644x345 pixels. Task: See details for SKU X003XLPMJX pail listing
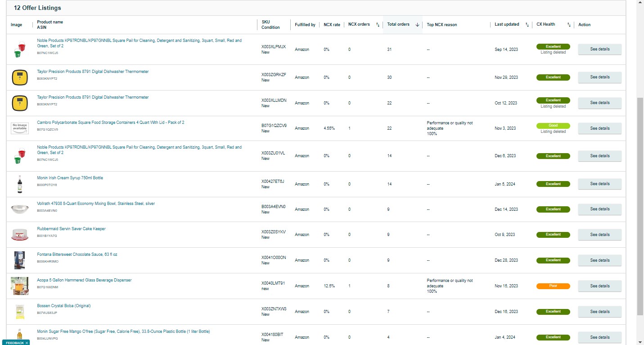[x=599, y=49]
